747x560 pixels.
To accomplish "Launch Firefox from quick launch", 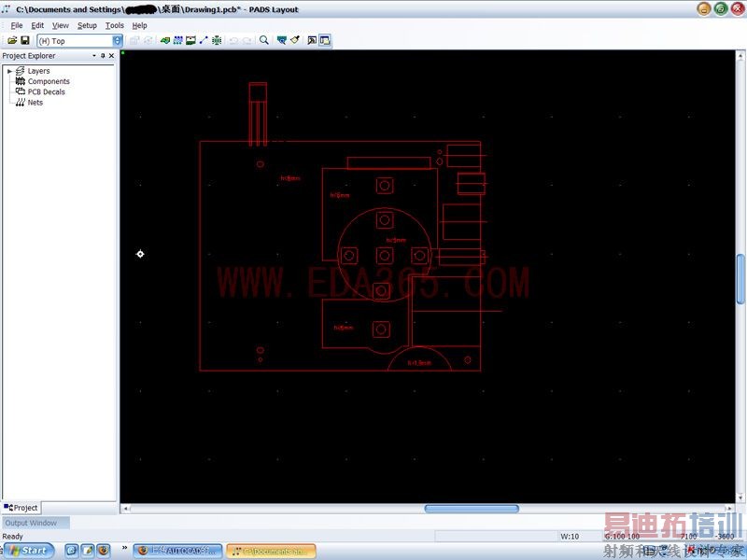I will click(104, 551).
